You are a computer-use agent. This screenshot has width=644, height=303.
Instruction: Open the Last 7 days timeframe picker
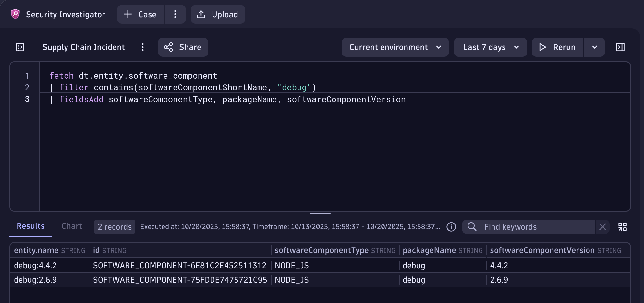coord(490,47)
